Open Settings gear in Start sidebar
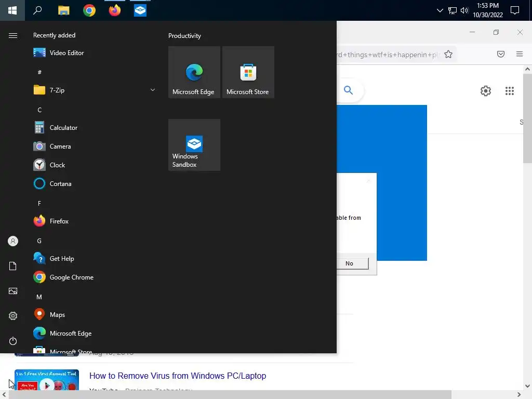 tap(13, 316)
